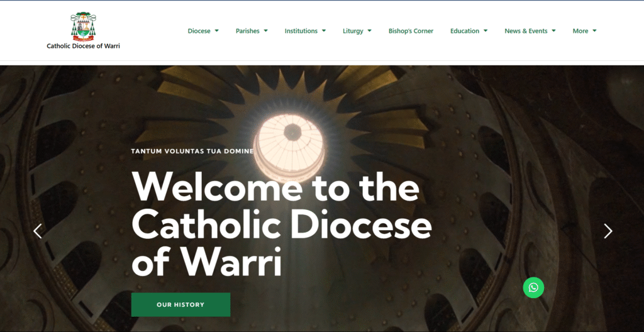Click the OUR HISTORY button
The image size is (644, 332).
(180, 304)
